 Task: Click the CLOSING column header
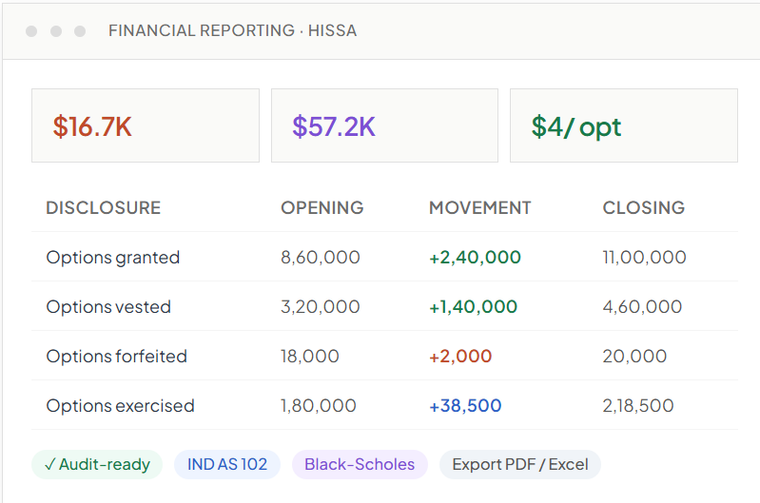644,208
